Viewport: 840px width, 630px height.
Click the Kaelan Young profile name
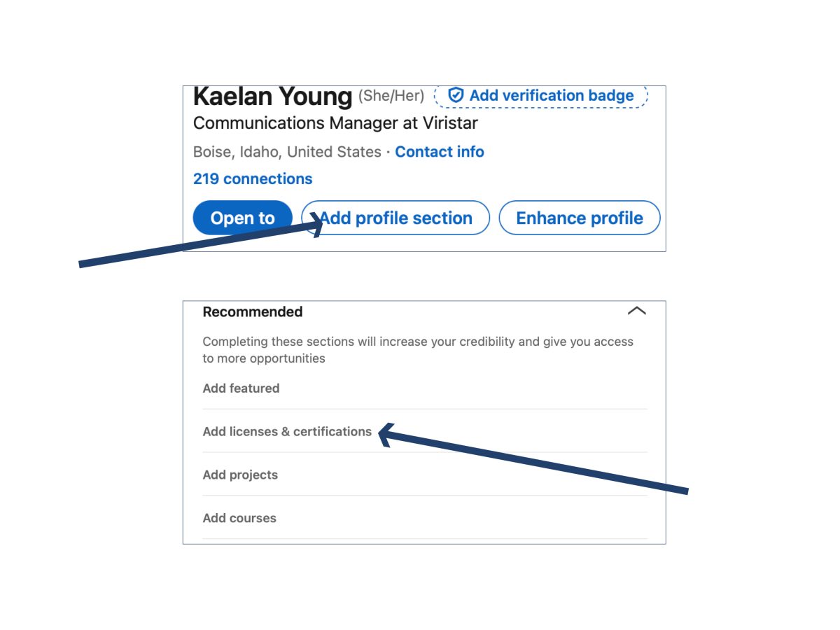[x=272, y=97]
